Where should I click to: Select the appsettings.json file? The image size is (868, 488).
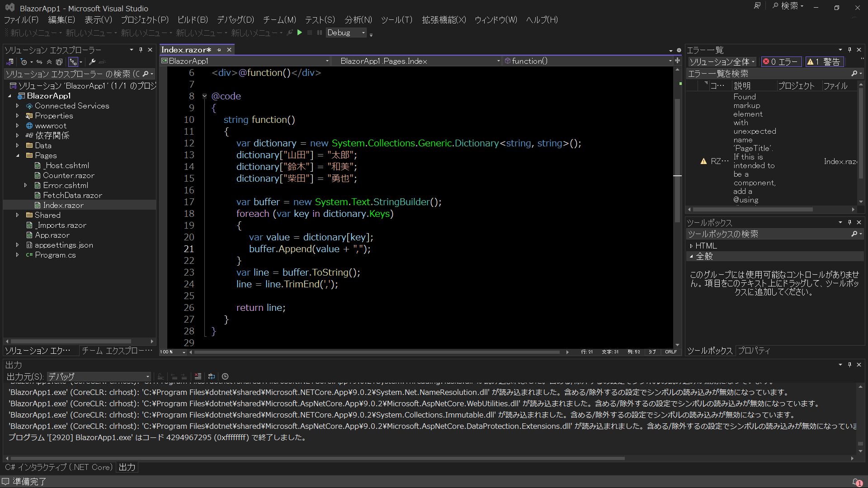64,245
